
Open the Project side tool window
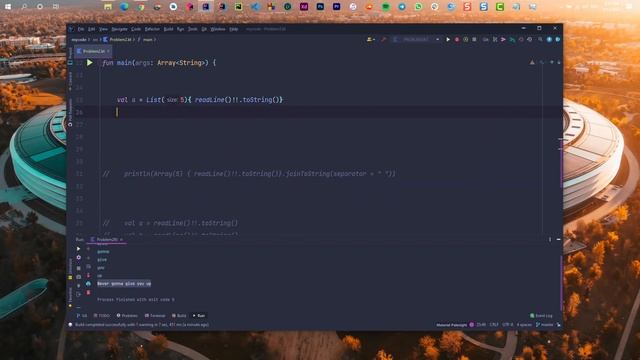pos(70,55)
